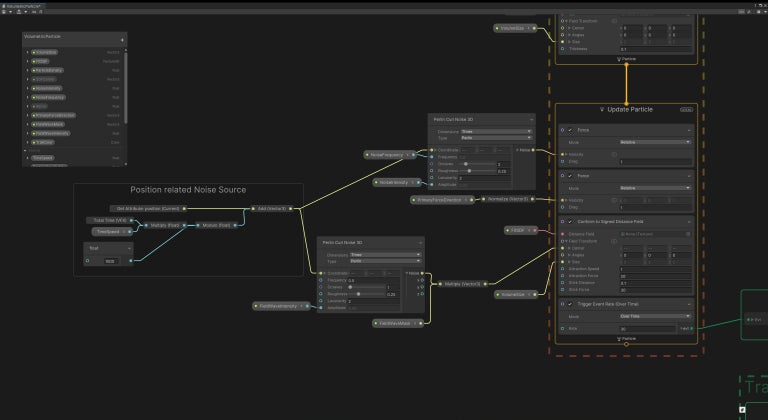This screenshot has width=768, height=420.
Task: Select the Total Time (VFX) node
Action: click(x=110, y=221)
